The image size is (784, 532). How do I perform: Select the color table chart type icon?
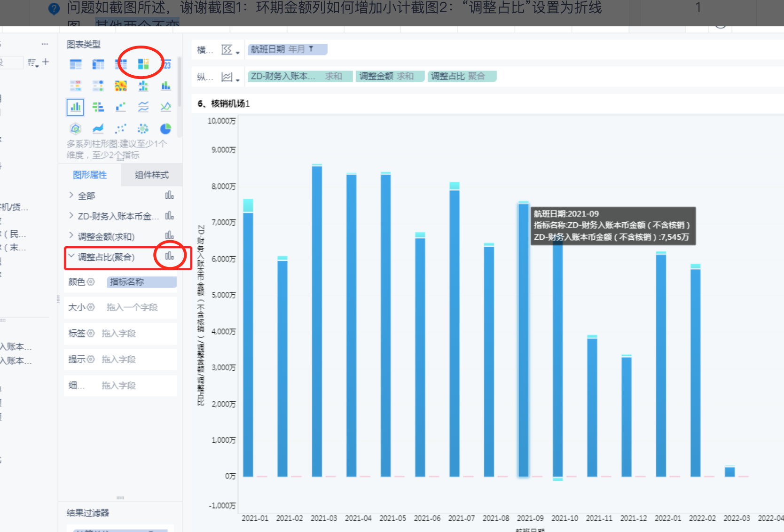pos(76,86)
